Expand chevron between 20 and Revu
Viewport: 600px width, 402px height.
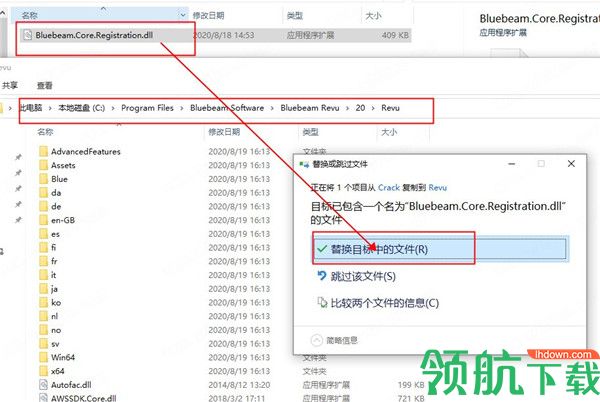click(x=373, y=109)
